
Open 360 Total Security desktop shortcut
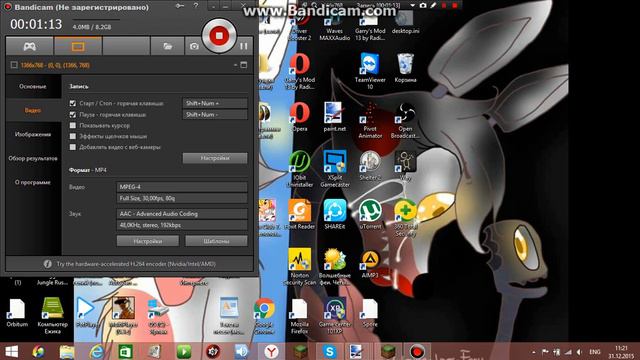(x=405, y=218)
